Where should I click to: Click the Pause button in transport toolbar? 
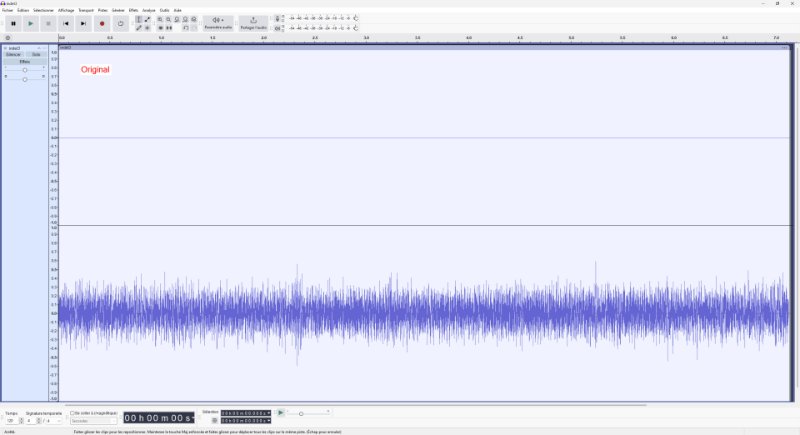(13, 23)
